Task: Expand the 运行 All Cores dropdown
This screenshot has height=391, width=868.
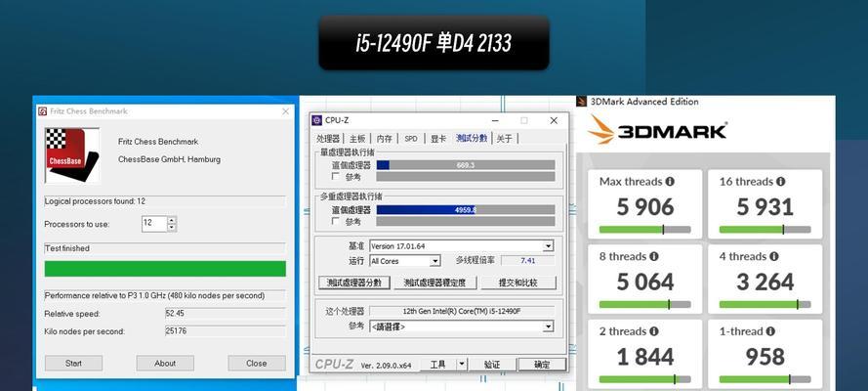Action: click(x=435, y=261)
